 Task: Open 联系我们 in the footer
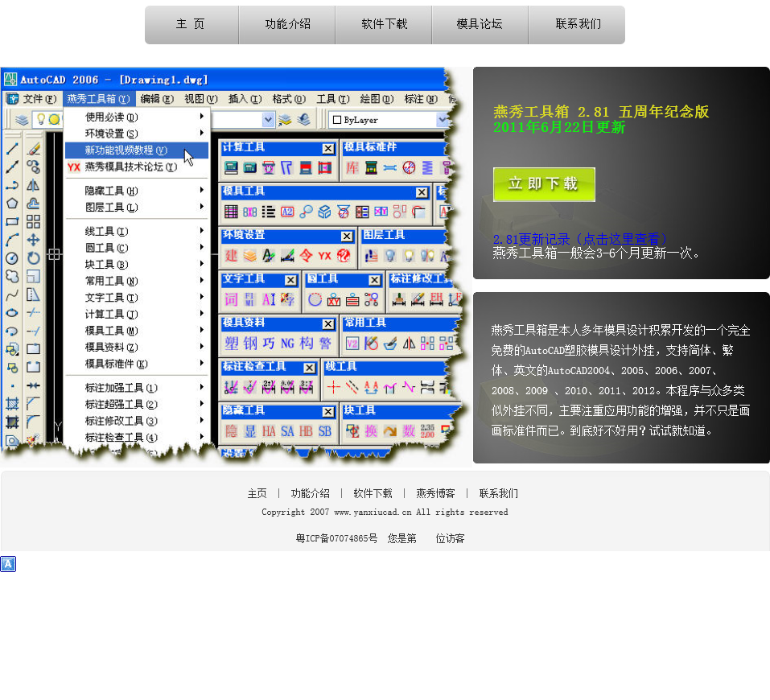(498, 493)
